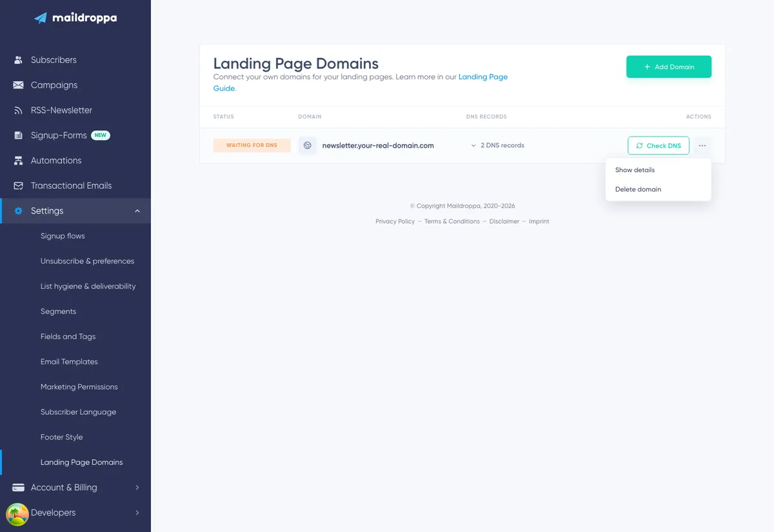Click the palm tree avatar icon

click(17, 515)
